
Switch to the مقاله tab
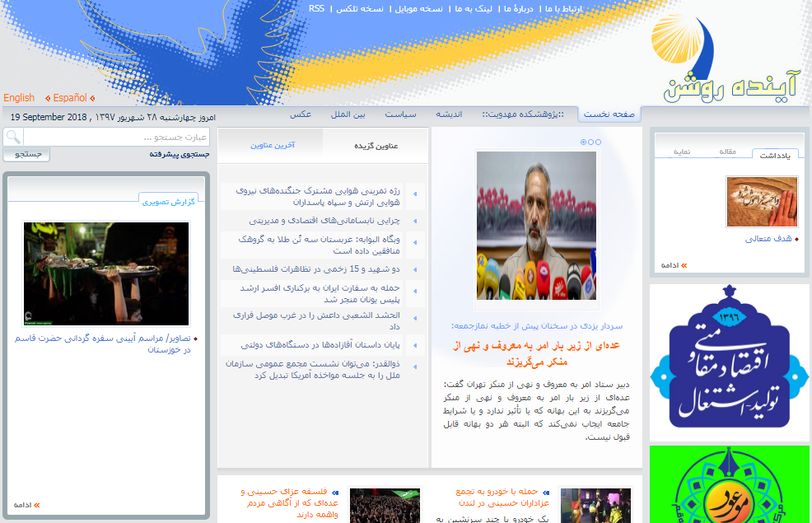pyautogui.click(x=727, y=152)
